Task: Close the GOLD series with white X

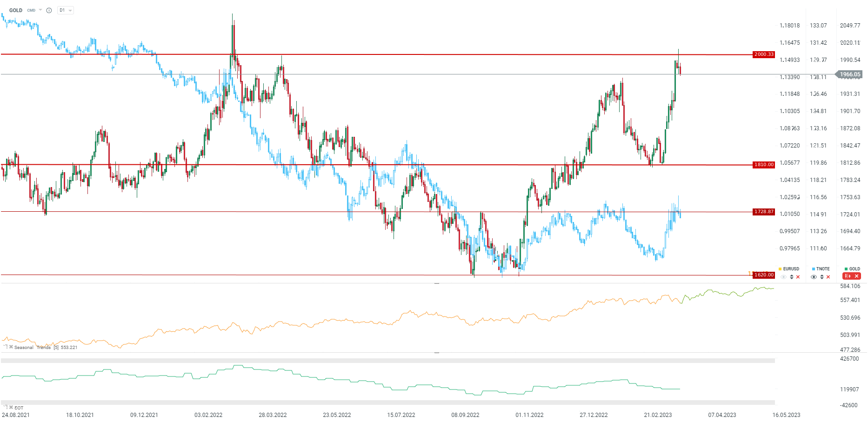Action: [856, 276]
